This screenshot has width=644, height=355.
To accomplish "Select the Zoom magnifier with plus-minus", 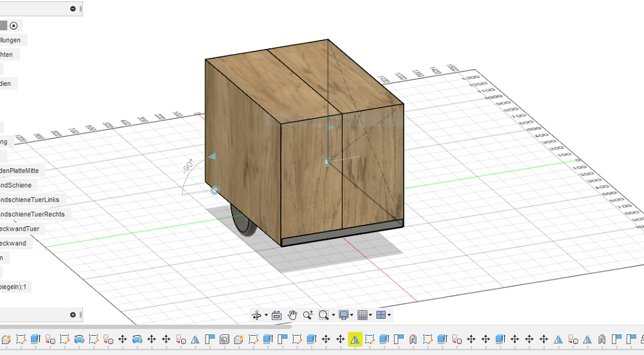I will pyautogui.click(x=308, y=315).
